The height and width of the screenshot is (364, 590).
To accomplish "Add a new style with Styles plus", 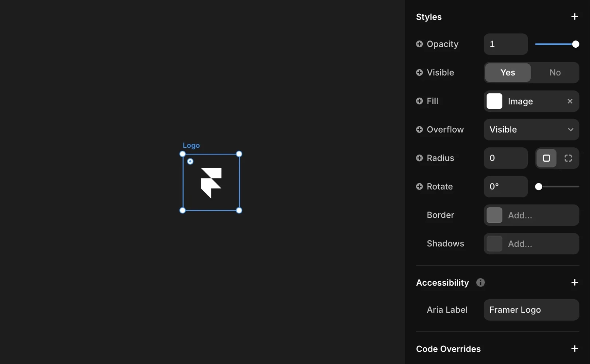I will (574, 17).
